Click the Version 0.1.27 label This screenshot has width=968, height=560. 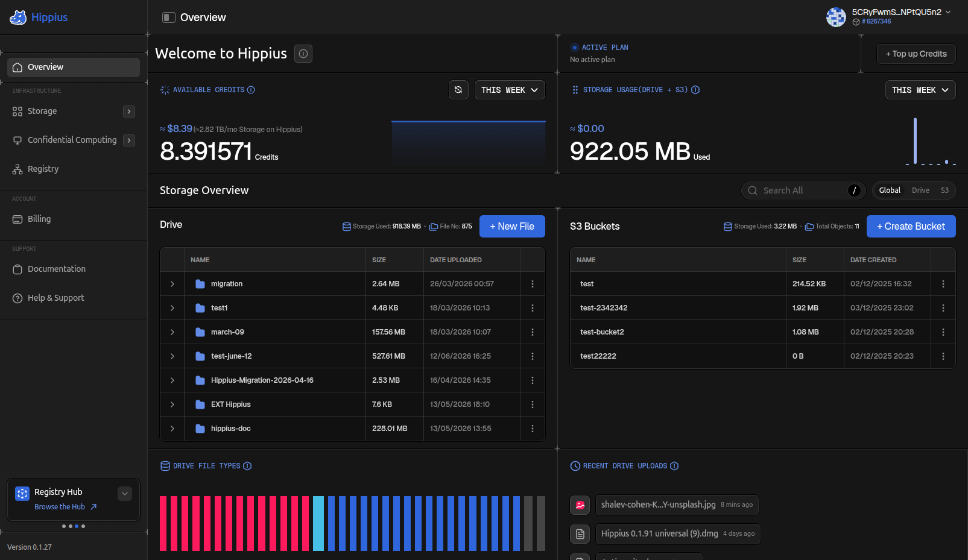[30, 547]
